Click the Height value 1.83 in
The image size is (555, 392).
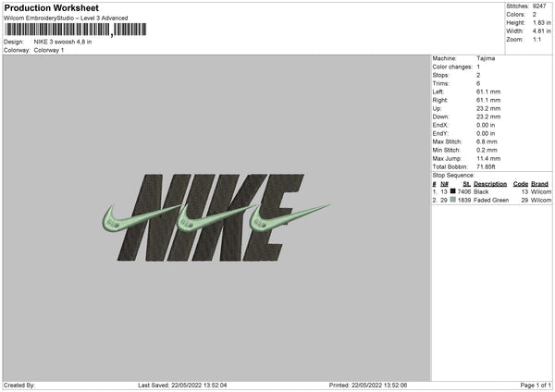pyautogui.click(x=541, y=22)
